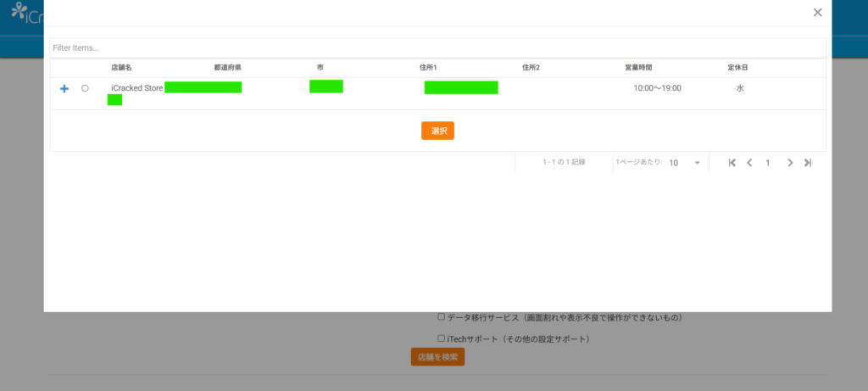Sort by 店舗名 column header

121,68
